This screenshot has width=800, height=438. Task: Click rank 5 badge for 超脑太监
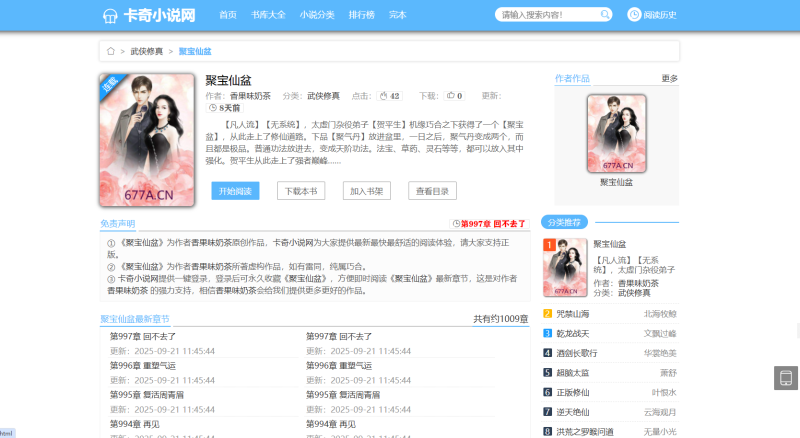coord(547,373)
